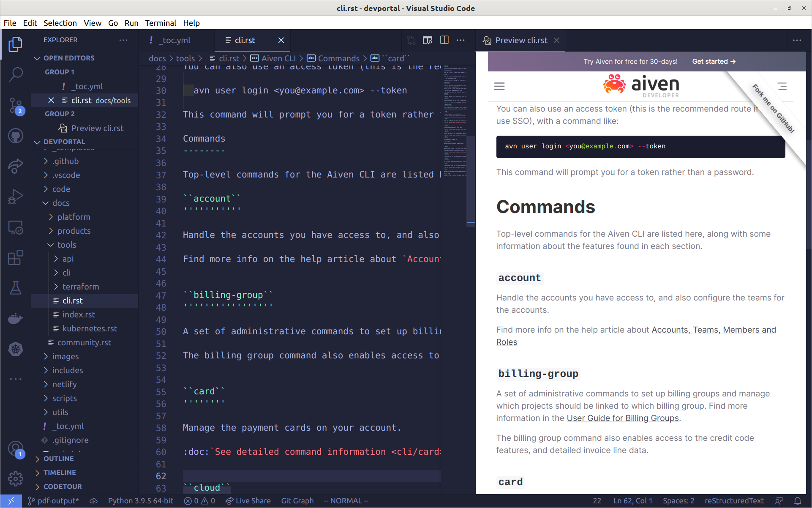Viewport: 812px width, 508px height.
Task: Open preview pane More Actions ellipsis
Action: point(797,40)
